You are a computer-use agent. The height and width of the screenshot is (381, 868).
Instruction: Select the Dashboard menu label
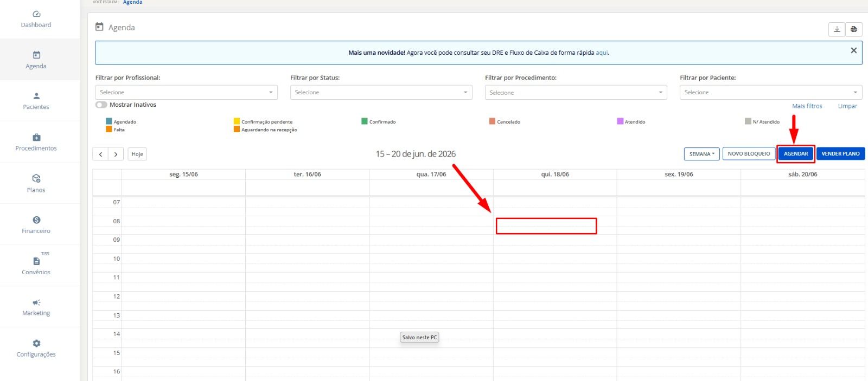click(x=36, y=25)
